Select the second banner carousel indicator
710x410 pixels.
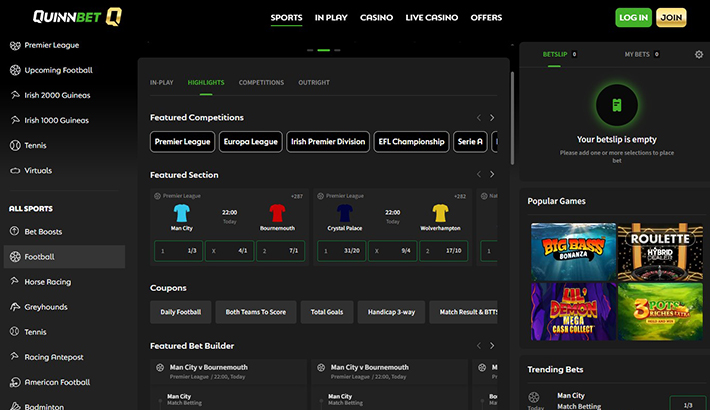[x=324, y=50]
